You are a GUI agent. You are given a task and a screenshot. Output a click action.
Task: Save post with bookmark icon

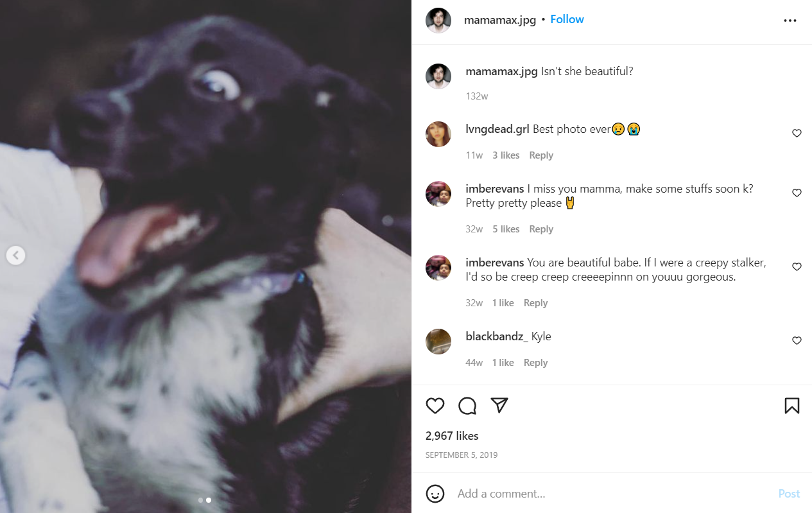(x=791, y=406)
